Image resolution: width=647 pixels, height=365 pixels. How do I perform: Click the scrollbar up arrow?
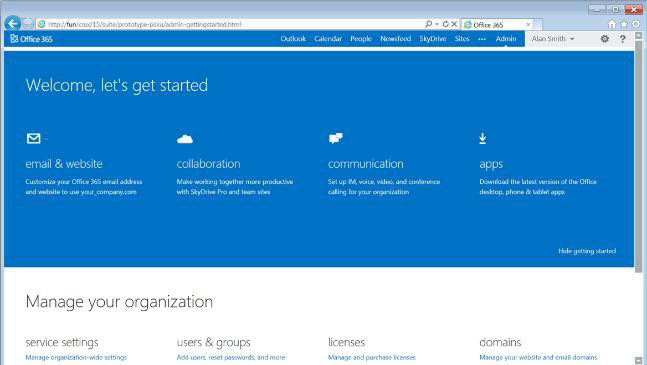tap(638, 36)
